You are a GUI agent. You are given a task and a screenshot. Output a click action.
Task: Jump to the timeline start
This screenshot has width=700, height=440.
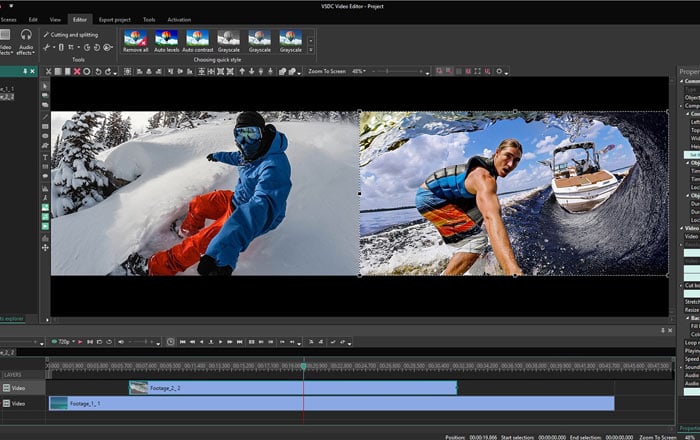pyautogui.click(x=182, y=342)
